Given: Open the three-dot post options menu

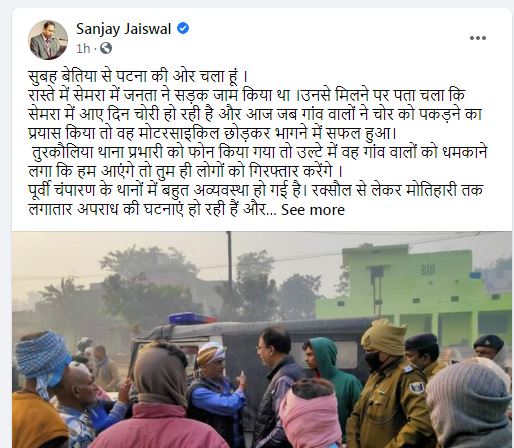Looking at the screenshot, I should (478, 38).
